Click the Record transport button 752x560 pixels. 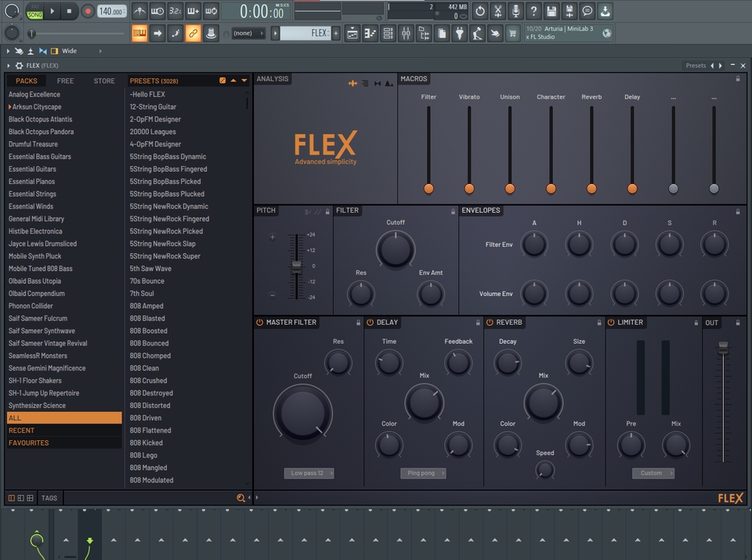click(x=87, y=10)
